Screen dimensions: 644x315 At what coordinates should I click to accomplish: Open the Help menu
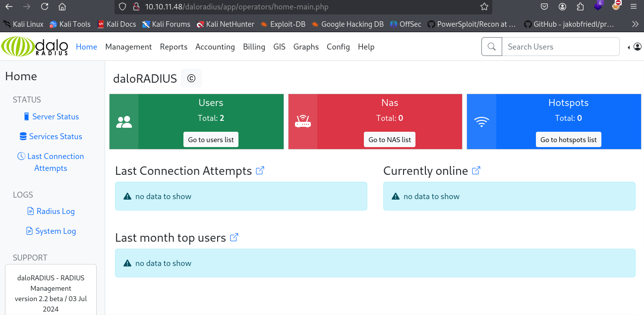(366, 47)
